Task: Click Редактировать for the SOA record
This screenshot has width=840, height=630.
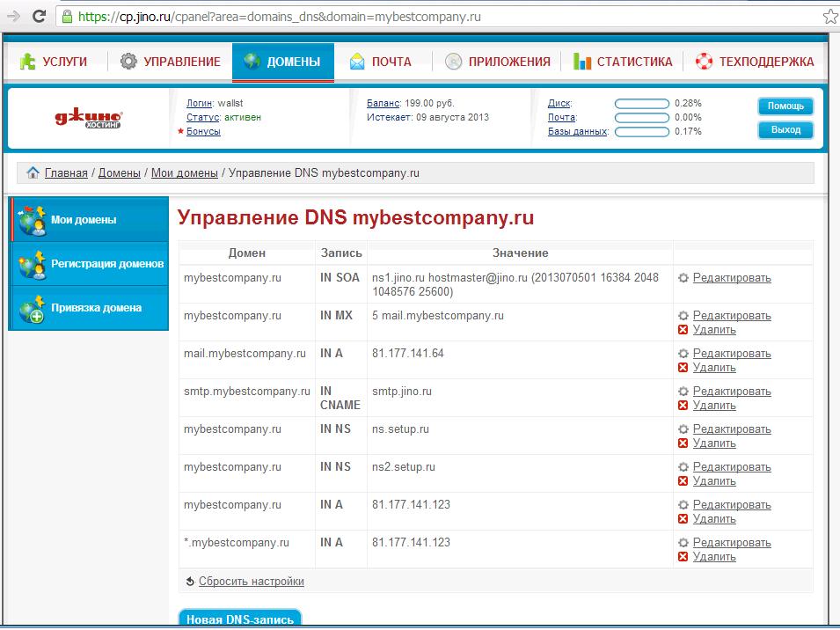Action: 732,278
